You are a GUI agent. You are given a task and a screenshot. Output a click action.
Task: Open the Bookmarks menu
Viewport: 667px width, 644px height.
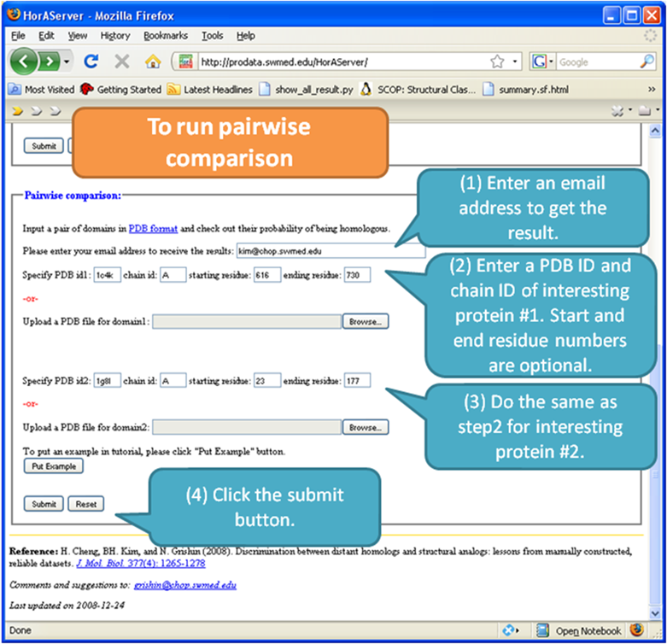(x=166, y=36)
